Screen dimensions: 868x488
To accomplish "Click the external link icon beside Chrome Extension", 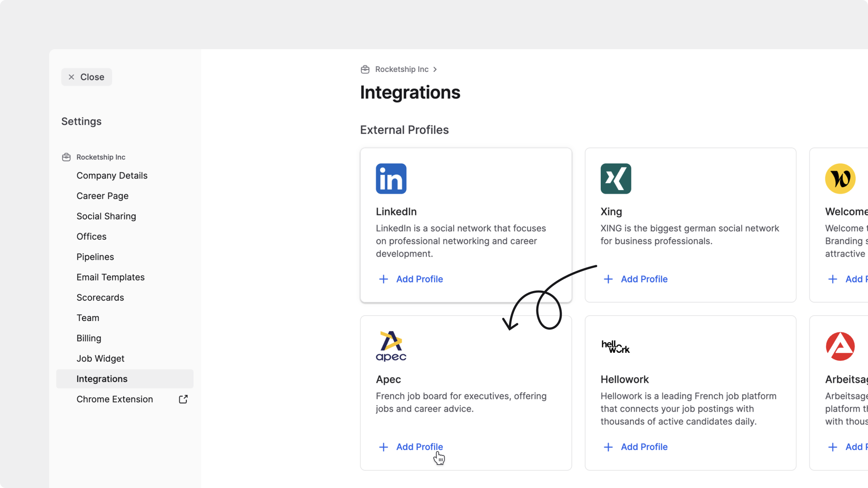I will click(183, 399).
